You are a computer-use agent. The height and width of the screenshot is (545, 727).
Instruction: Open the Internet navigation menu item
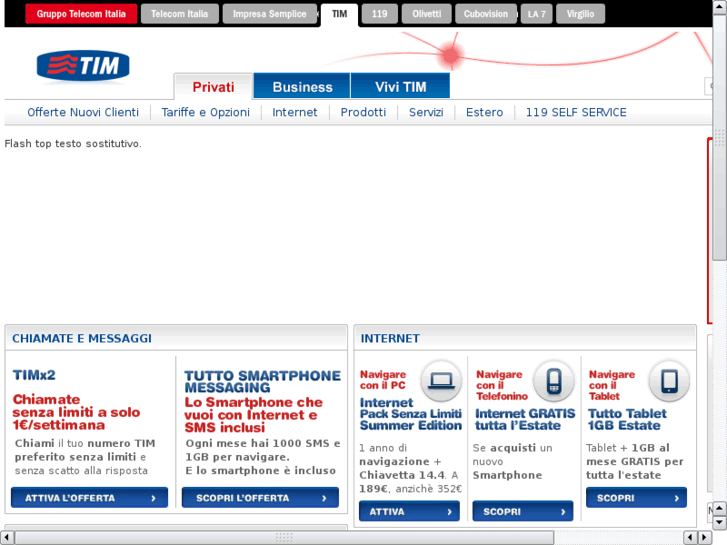pos(294,112)
